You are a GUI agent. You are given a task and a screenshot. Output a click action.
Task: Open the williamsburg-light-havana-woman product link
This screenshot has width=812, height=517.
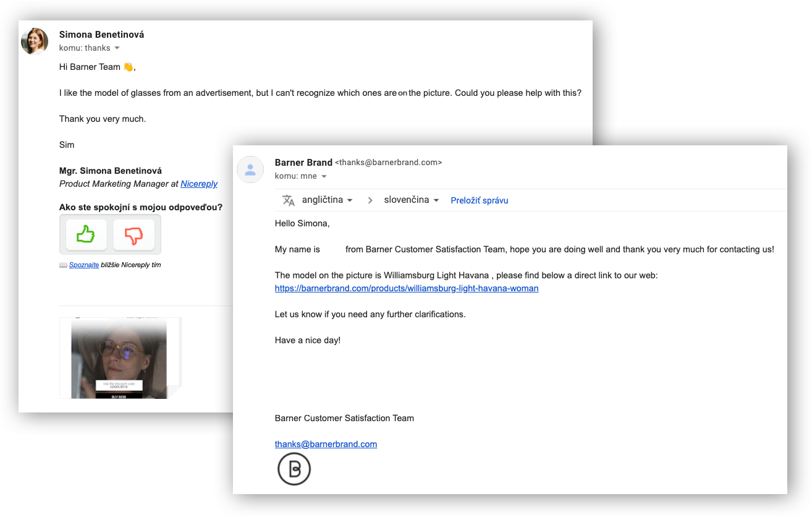407,288
